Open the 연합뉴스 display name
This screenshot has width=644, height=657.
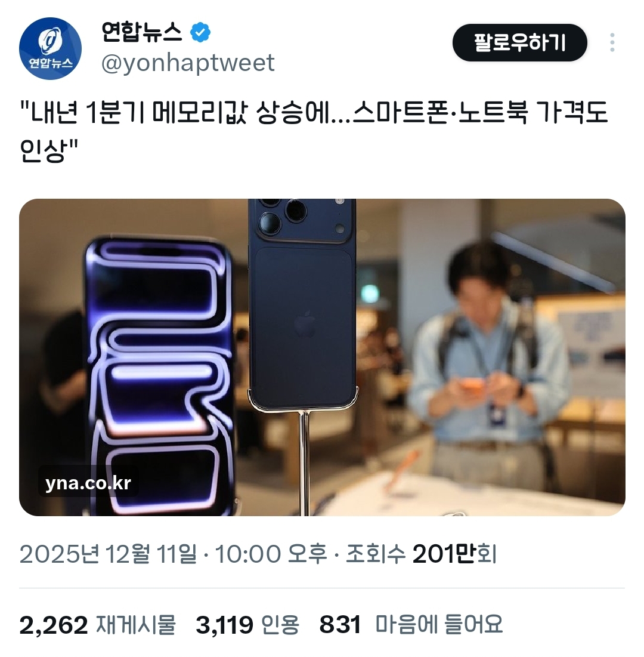141,32
